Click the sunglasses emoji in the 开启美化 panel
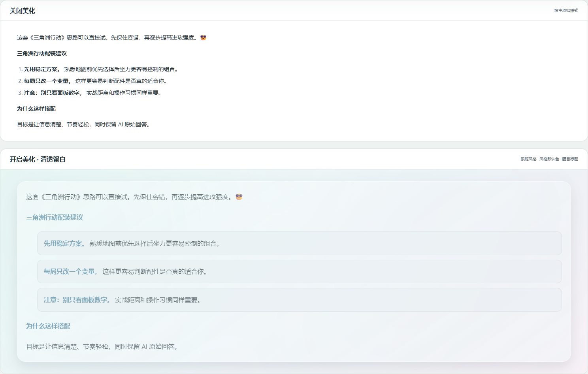The height and width of the screenshot is (374, 588). (x=239, y=197)
